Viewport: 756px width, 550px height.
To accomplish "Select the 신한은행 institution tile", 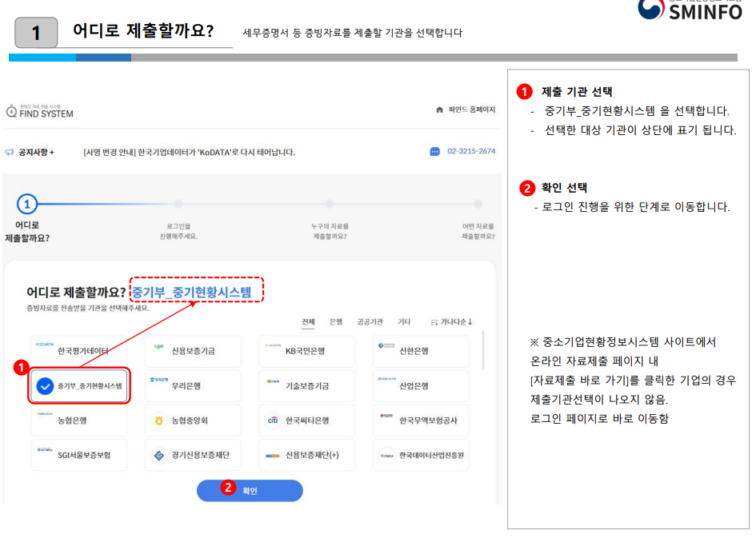I will pos(420,349).
